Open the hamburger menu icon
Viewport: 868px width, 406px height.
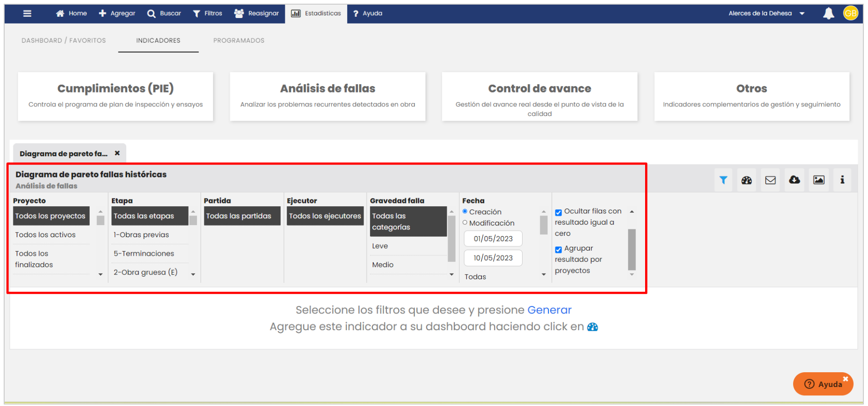27,13
